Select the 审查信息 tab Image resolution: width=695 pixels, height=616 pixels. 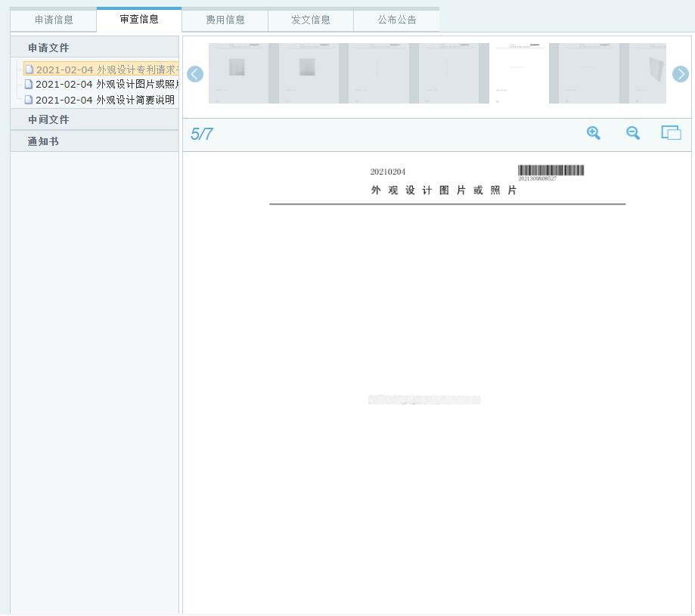tap(139, 19)
